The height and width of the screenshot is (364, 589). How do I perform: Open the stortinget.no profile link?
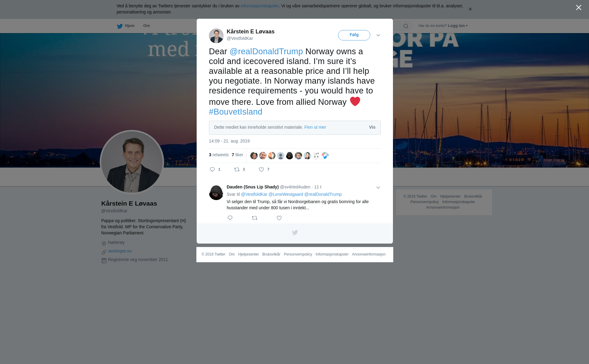click(120, 251)
